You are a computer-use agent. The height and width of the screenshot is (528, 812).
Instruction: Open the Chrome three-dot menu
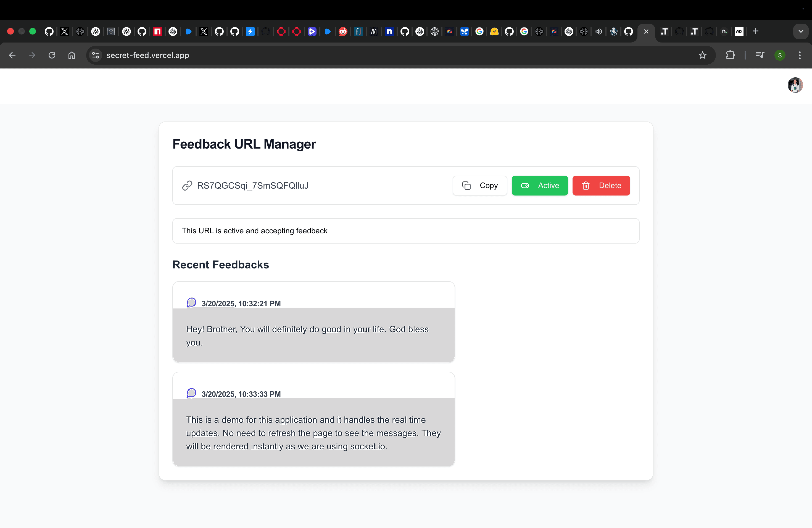[800, 55]
